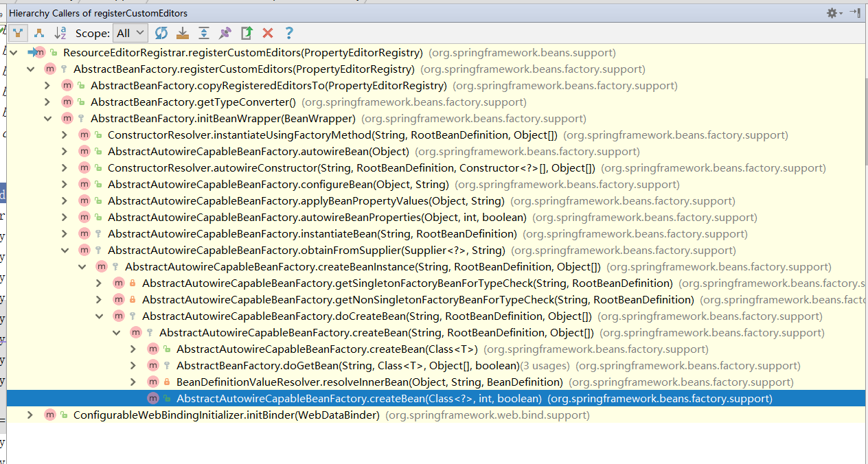Select AbstractBeanFactory.initBeanWrapper(BeanWrapper) row text
This screenshot has width=868, height=464.
tap(223, 119)
